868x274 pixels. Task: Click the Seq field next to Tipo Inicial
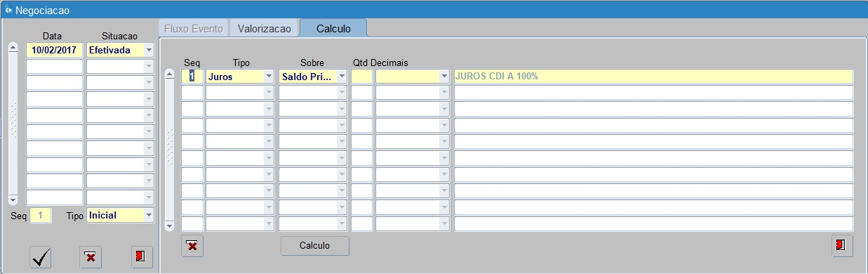[41, 216]
